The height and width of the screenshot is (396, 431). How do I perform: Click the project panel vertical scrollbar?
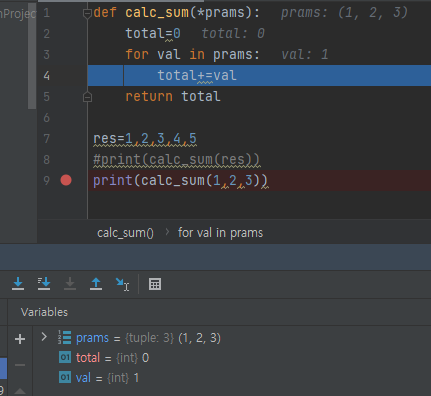(32, 56)
